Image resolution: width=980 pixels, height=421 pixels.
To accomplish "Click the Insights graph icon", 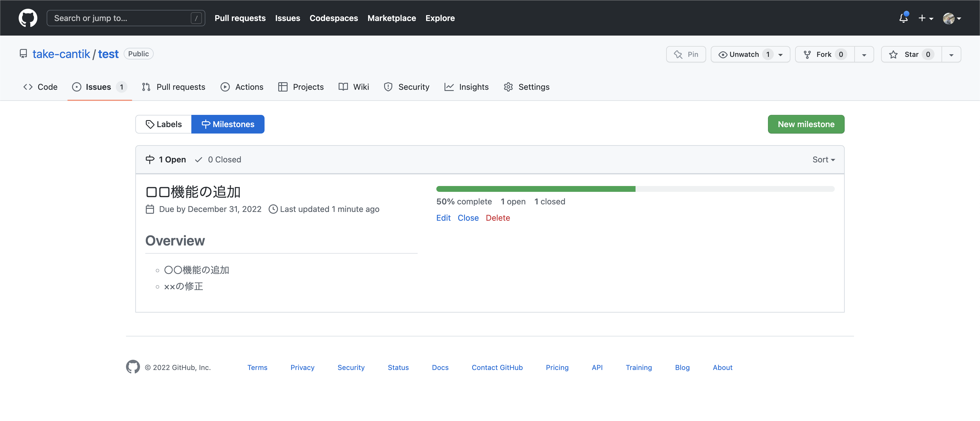I will [449, 87].
